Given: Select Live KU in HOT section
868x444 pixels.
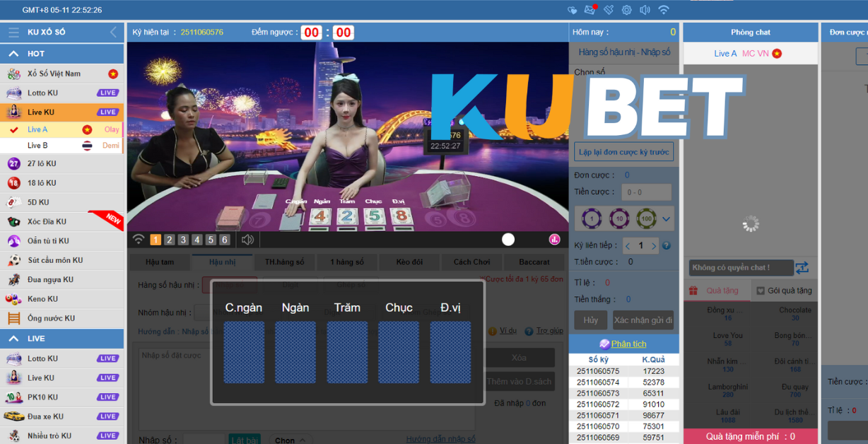Looking at the screenshot, I should click(x=61, y=112).
